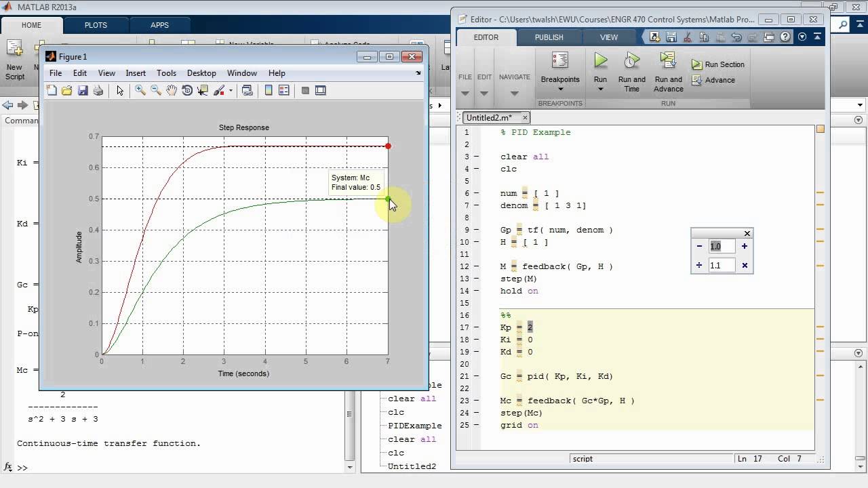Close the increment value popup
Screen dimensions: 868x488
[747, 233]
